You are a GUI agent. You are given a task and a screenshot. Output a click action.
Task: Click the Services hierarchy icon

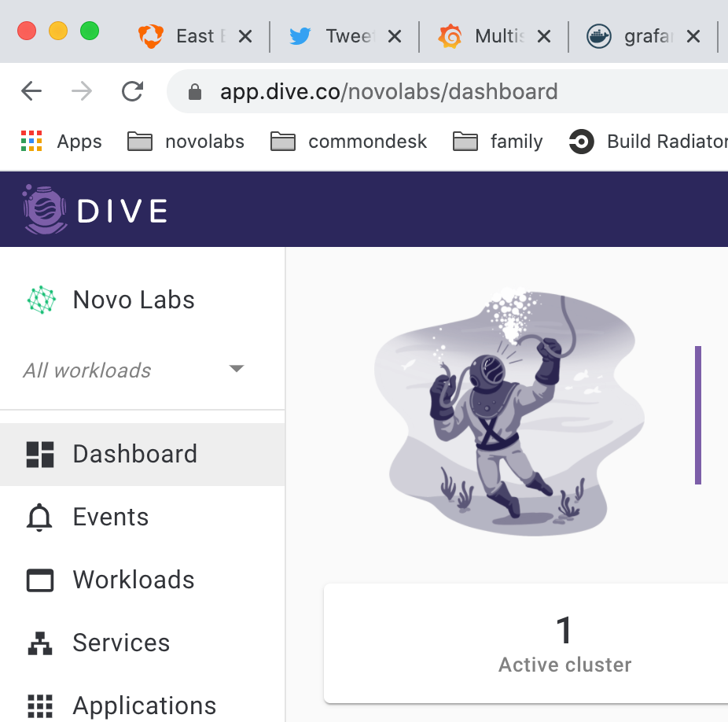40,643
